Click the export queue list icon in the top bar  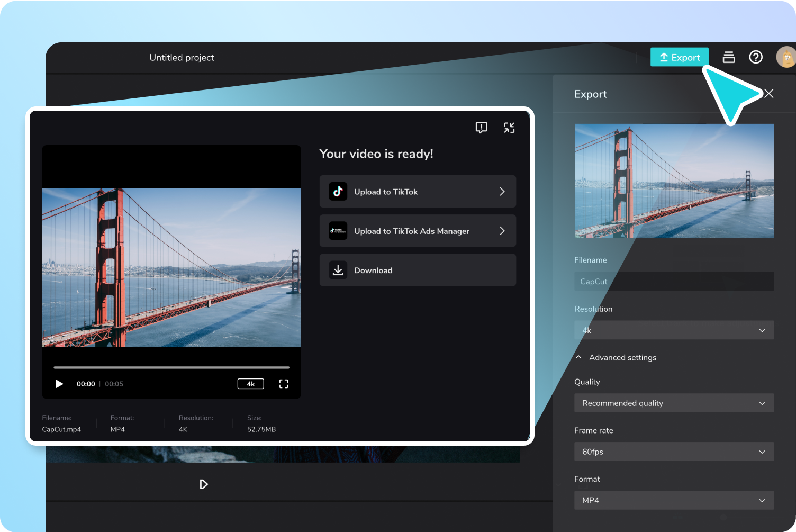pyautogui.click(x=728, y=57)
